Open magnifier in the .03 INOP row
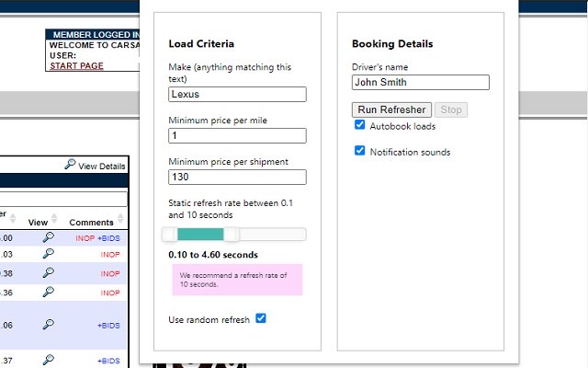 click(x=48, y=254)
